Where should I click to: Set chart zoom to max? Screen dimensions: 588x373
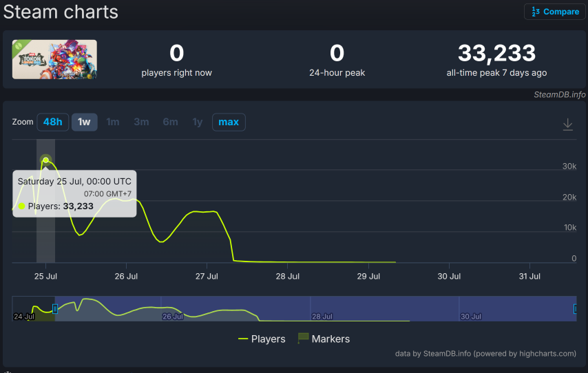point(229,122)
